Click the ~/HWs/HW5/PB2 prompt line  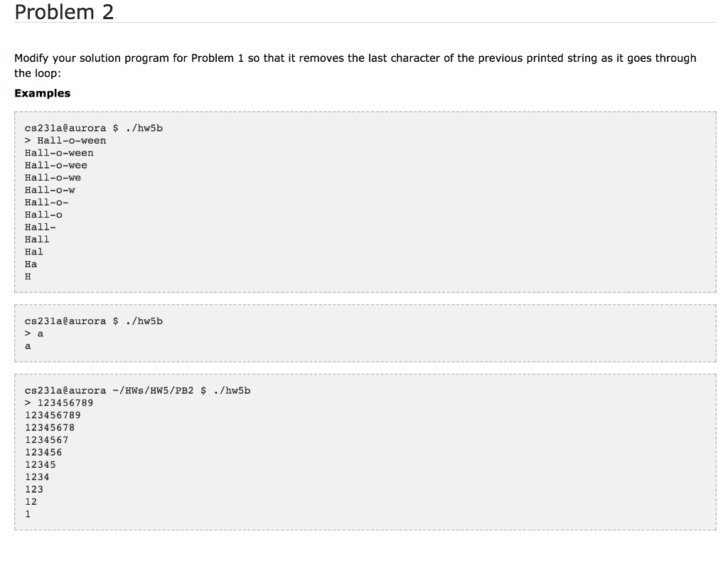point(137,390)
